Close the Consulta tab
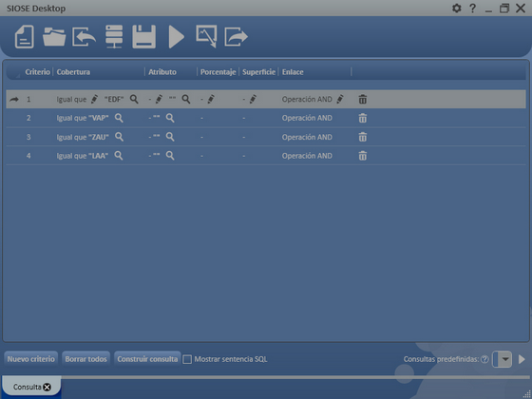Screen dimensions: 532x399 tap(47, 387)
